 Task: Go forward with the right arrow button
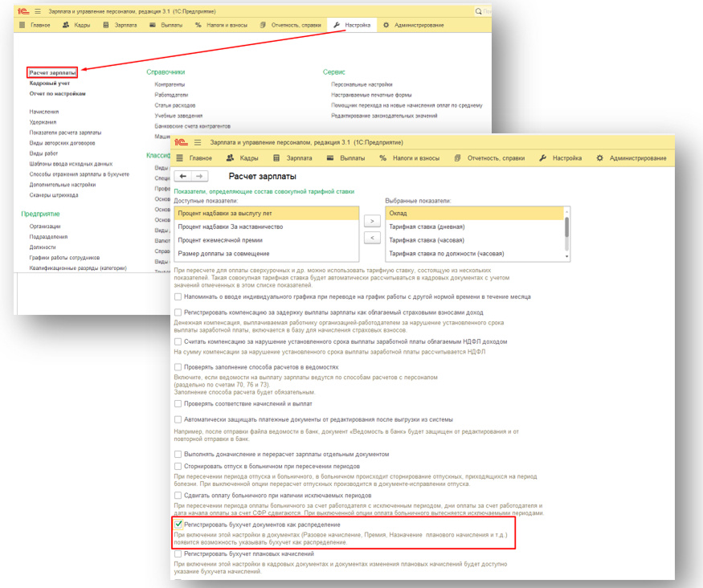[x=199, y=176]
